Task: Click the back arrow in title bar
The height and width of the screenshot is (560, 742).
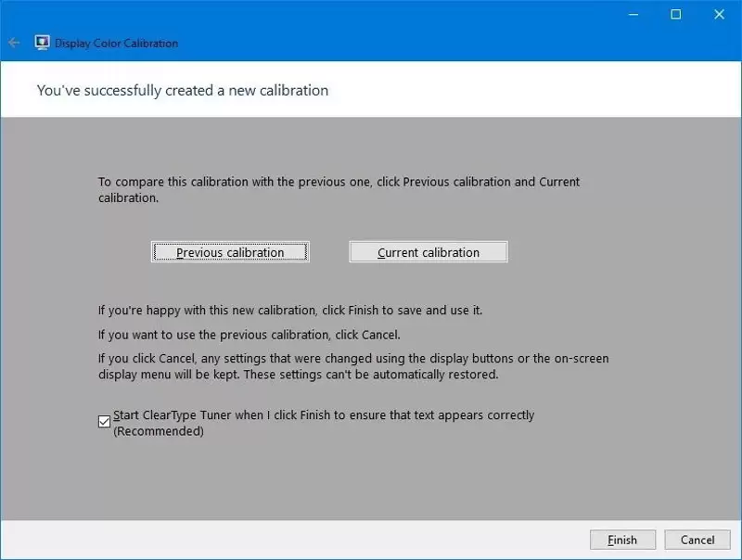Action: pyautogui.click(x=14, y=43)
